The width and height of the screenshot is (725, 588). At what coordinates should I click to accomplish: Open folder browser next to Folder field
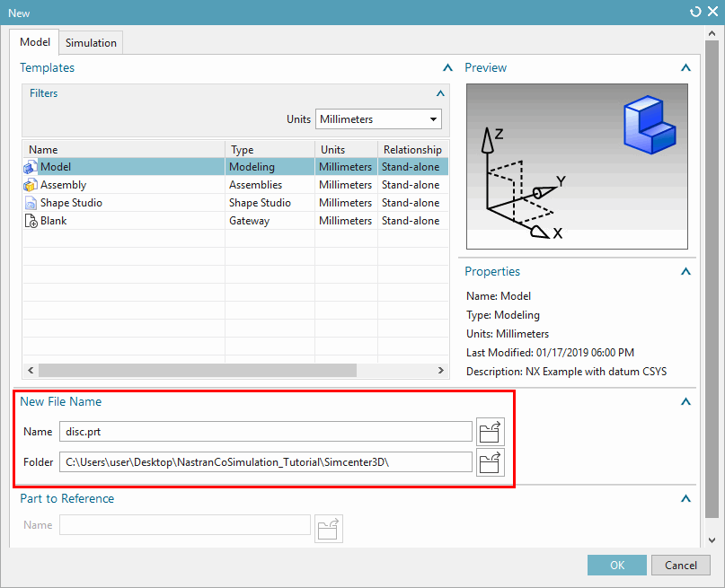pos(490,462)
